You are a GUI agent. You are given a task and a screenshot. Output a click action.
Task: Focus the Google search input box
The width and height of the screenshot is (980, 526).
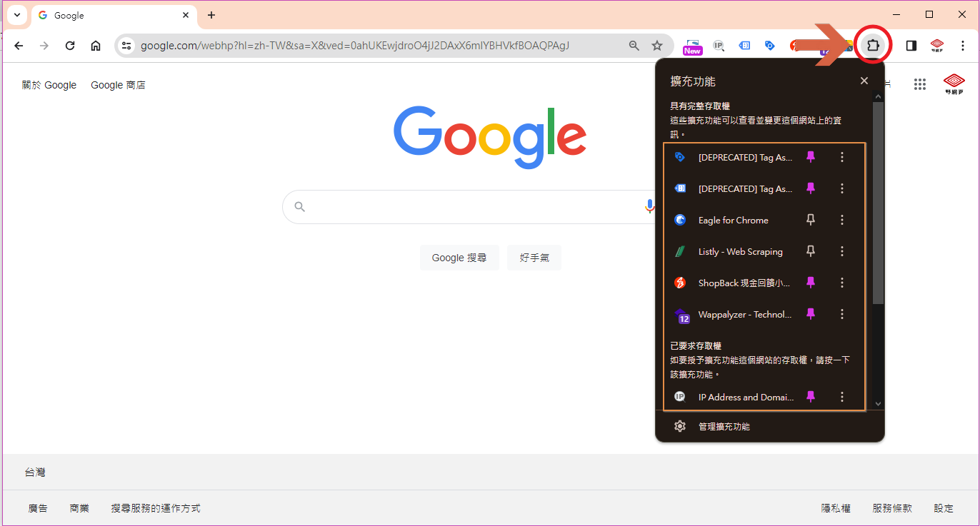pyautogui.click(x=471, y=207)
